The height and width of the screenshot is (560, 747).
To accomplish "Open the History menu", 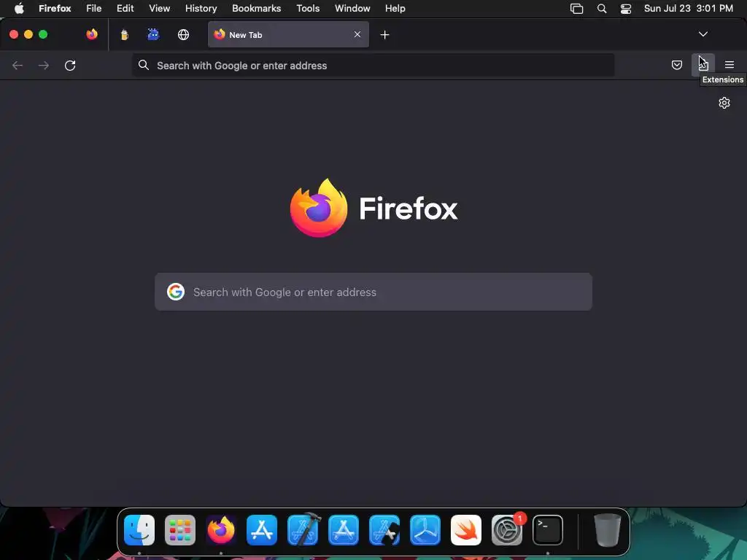I will click(x=201, y=9).
